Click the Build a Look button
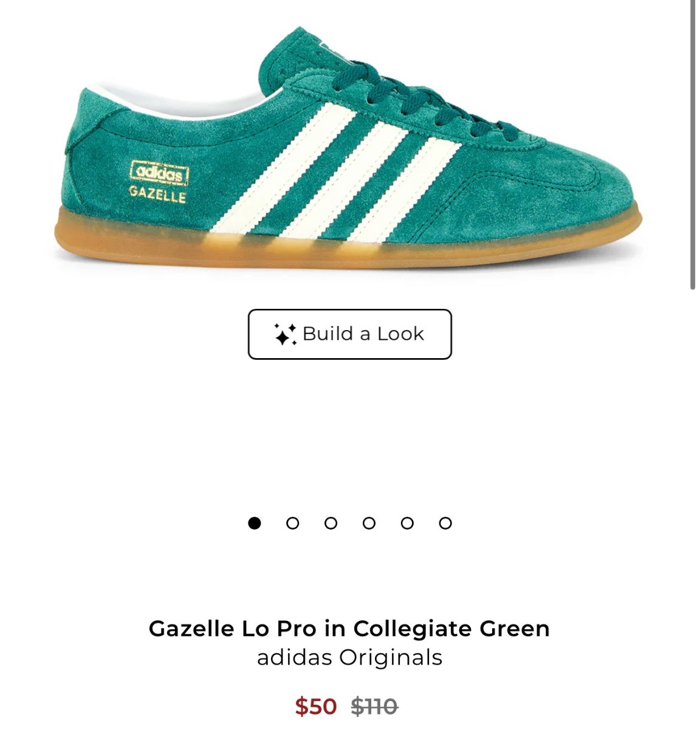 click(349, 334)
